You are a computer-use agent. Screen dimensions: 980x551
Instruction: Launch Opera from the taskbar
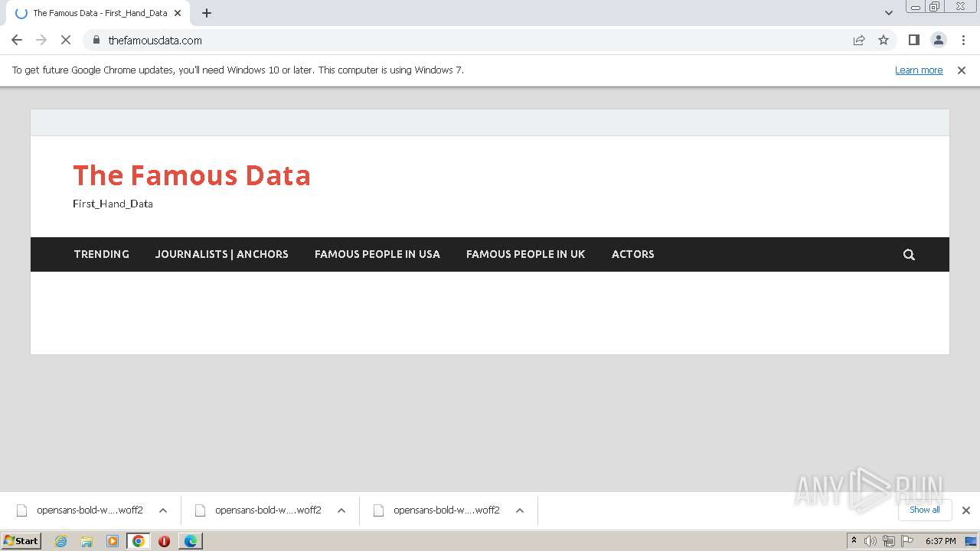[164, 541]
